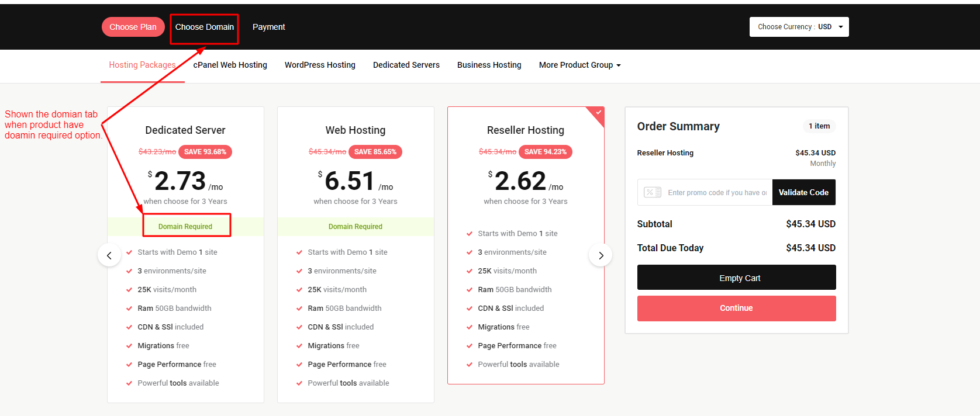Click the 6.51 /mo price
This screenshot has width=980, height=416.
coord(356,181)
